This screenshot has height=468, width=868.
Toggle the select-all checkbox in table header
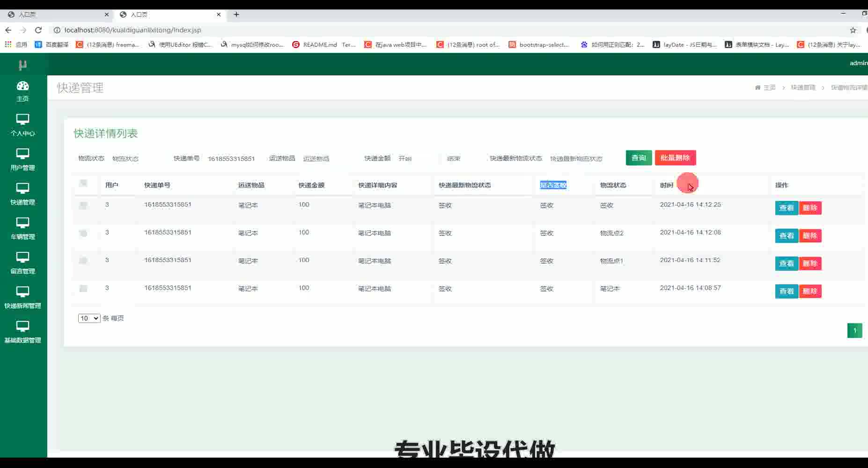(83, 183)
